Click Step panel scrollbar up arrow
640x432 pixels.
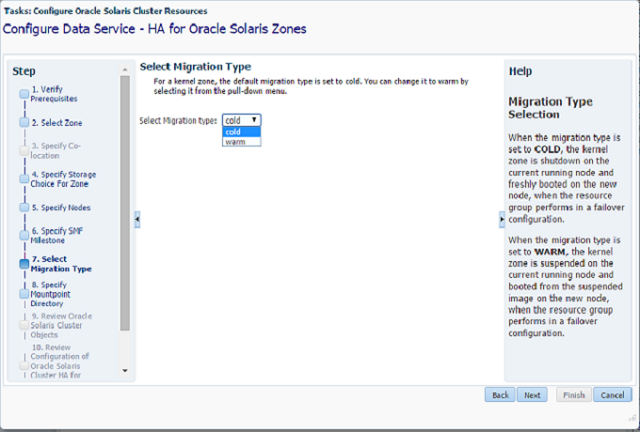(125, 70)
